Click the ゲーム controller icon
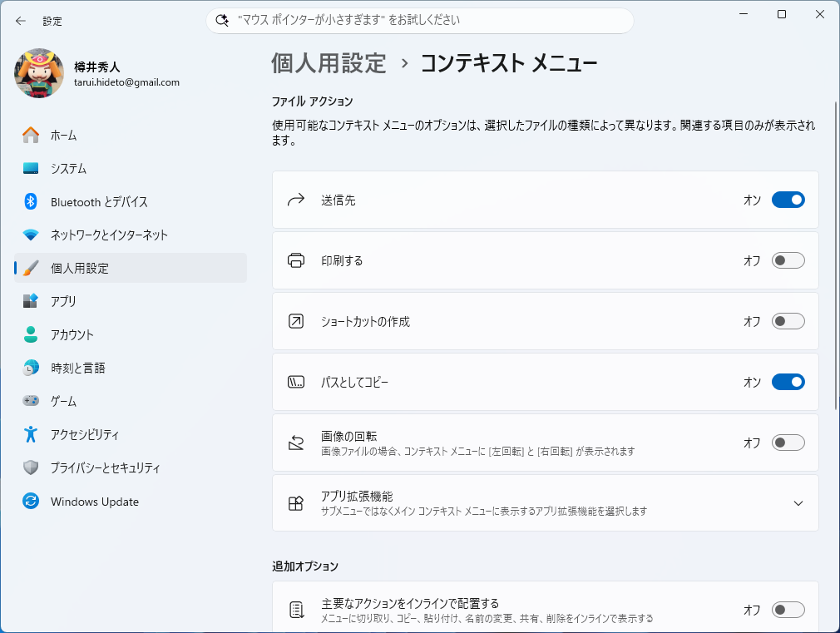This screenshot has height=633, width=840. point(31,401)
